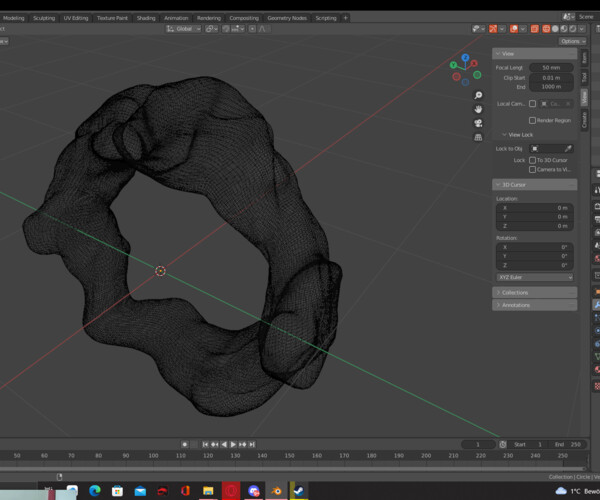Toggle the proportional editing icon
This screenshot has width=600, height=500.
(x=252, y=29)
